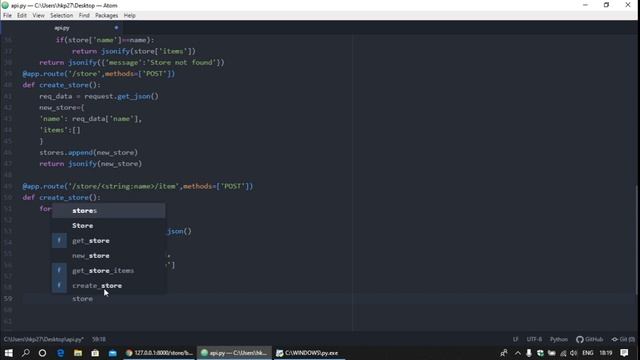Image resolution: width=640 pixels, height=360 pixels.
Task: Open Cortana circle on taskbar
Action: pyautogui.click(x=42, y=353)
